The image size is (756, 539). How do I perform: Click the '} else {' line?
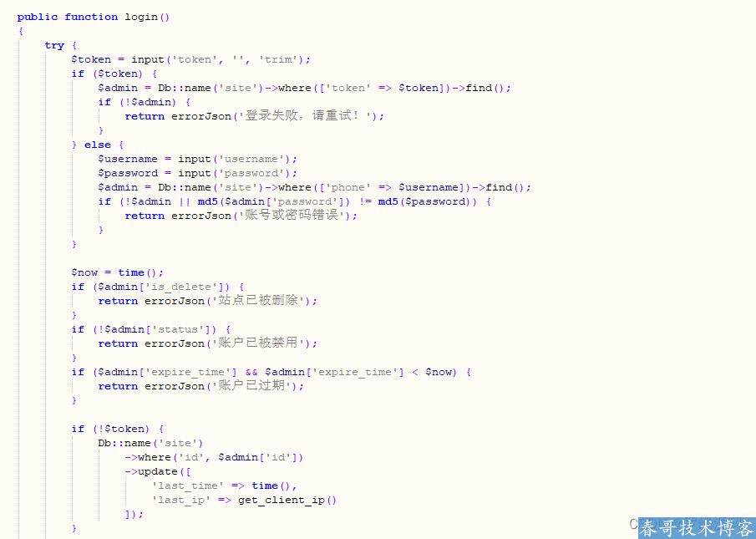[98, 145]
